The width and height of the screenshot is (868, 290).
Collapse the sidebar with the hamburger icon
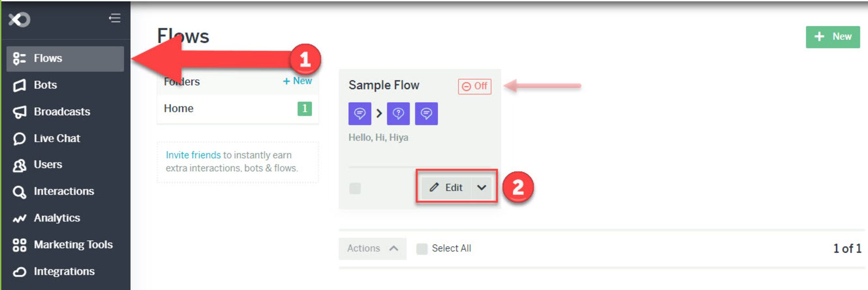pos(115,18)
